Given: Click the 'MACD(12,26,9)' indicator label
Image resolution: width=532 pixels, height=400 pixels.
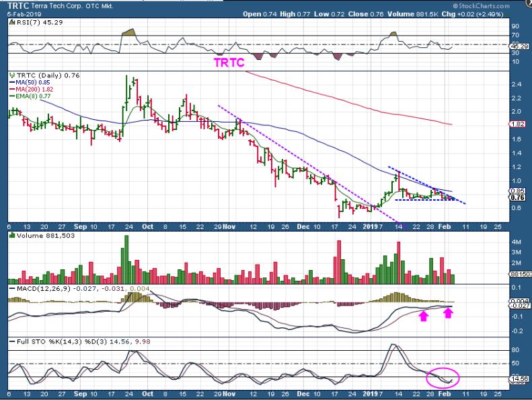Looking at the screenshot, I should click(44, 288).
